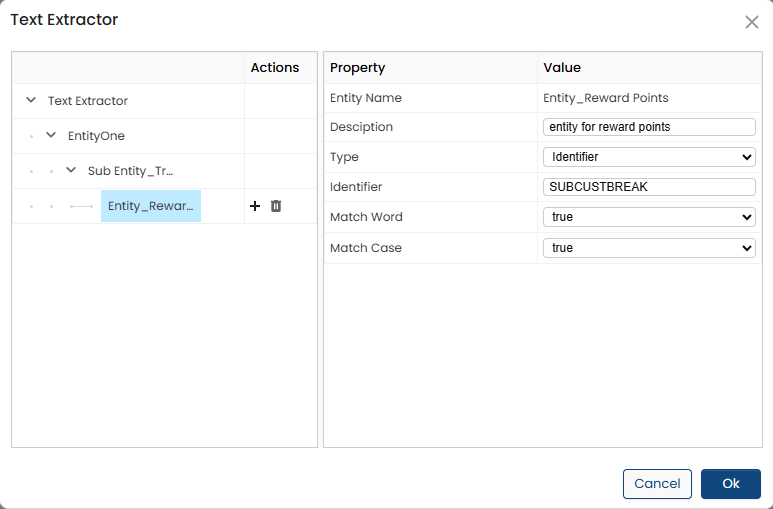This screenshot has width=773, height=509.
Task: Collapse the Sub Entity_Tr node
Action: tap(71, 171)
